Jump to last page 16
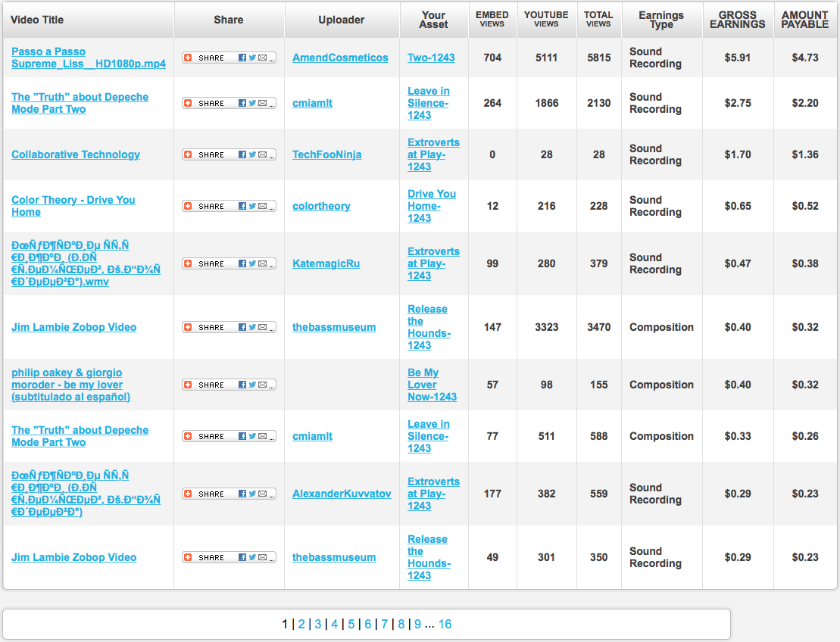 point(445,624)
